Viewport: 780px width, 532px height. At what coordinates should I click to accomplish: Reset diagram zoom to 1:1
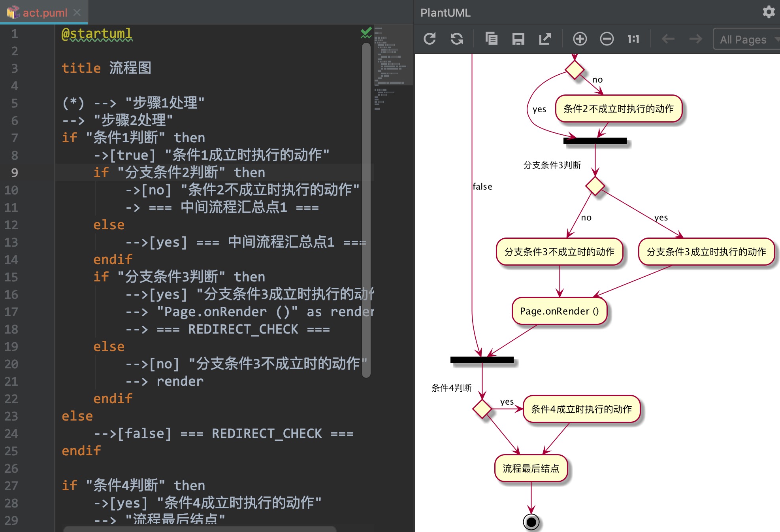[x=633, y=39]
